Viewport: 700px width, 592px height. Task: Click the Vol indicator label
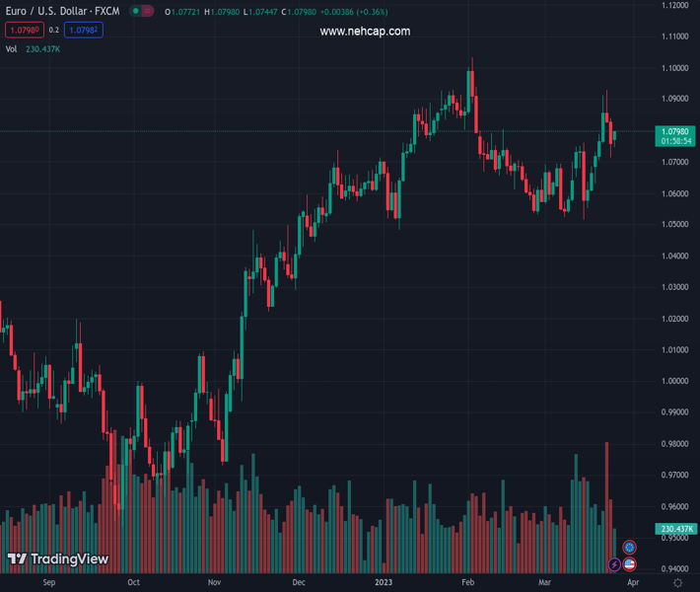pos(12,49)
